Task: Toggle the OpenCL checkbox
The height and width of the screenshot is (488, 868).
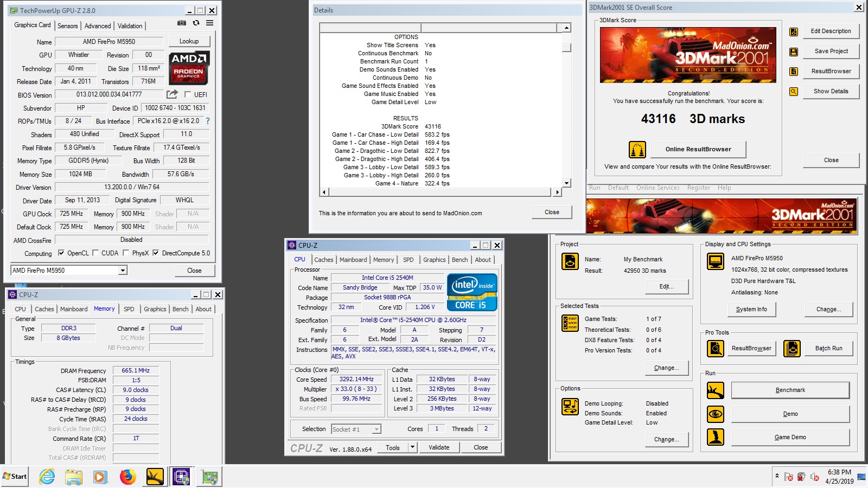Action: pos(61,253)
